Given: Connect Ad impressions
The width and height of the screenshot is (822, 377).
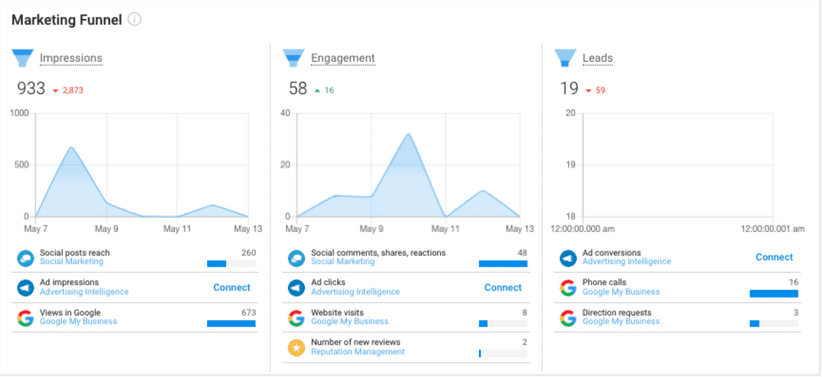Looking at the screenshot, I should click(231, 287).
